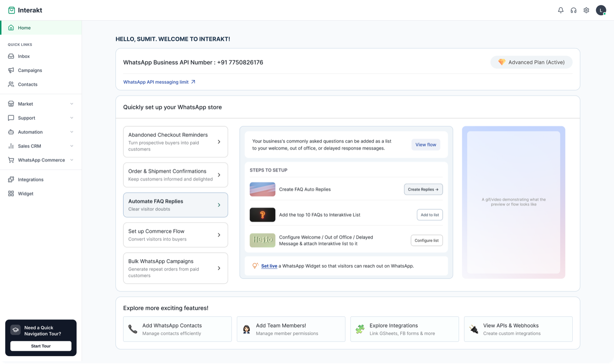The width and height of the screenshot is (614, 364).
Task: Select Automate FAQ Replies card
Action: [175, 205]
